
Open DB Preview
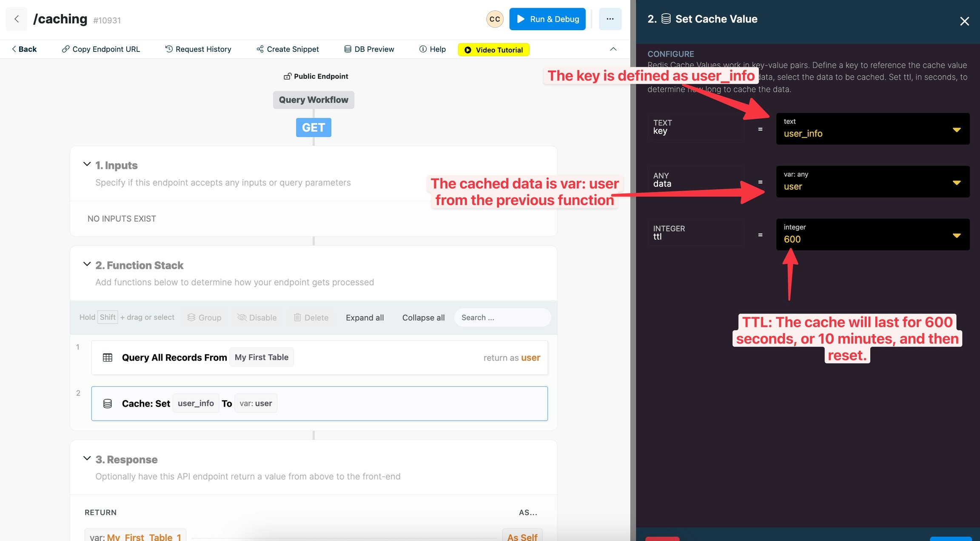[x=369, y=49]
